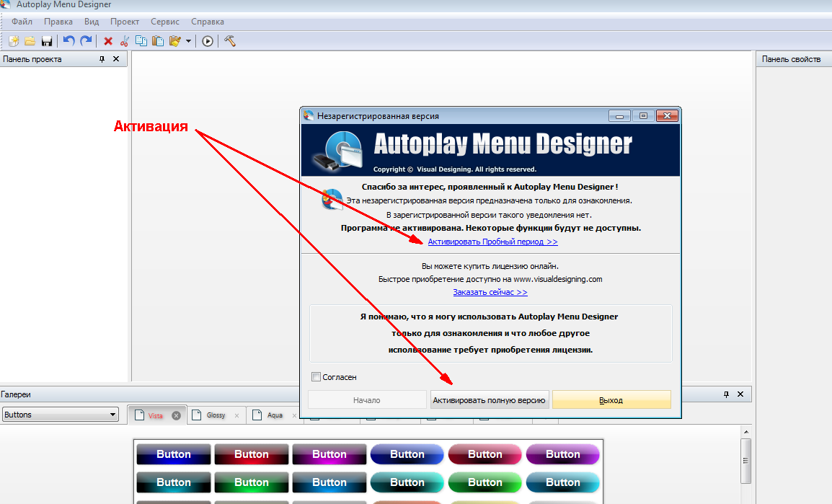Create a new project via toolbar icon
This screenshot has height=504, width=832.
[x=13, y=41]
